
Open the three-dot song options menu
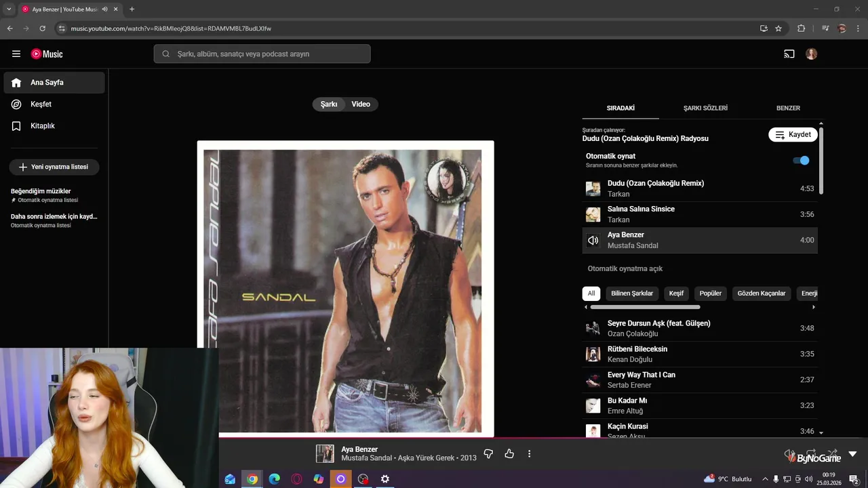(x=530, y=453)
